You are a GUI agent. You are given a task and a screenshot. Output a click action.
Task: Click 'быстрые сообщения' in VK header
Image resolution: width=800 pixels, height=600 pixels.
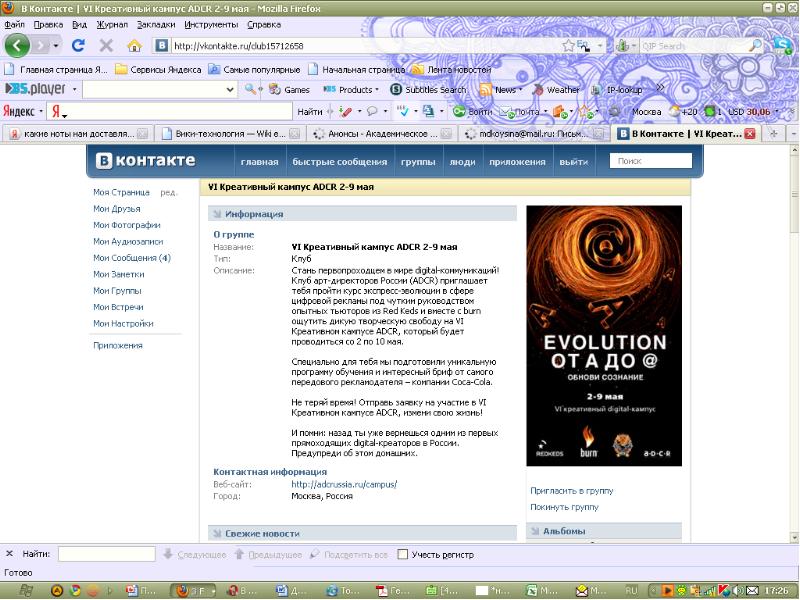click(339, 161)
